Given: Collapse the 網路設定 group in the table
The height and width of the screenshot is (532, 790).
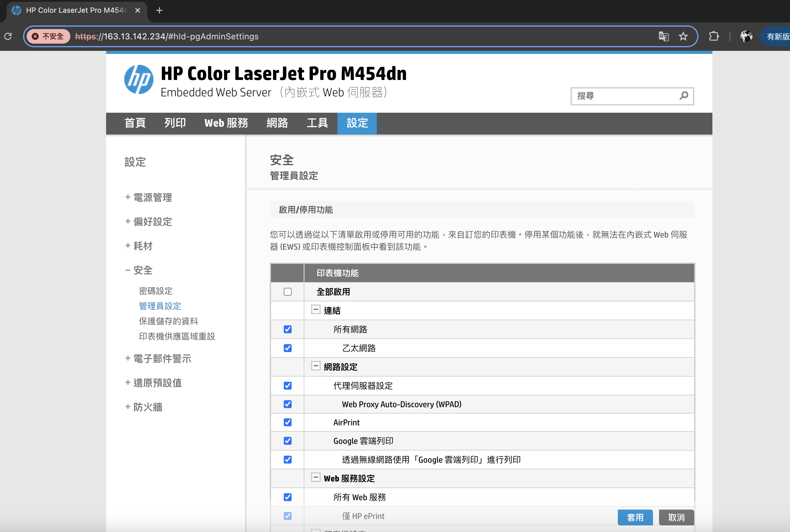Looking at the screenshot, I should coord(315,366).
